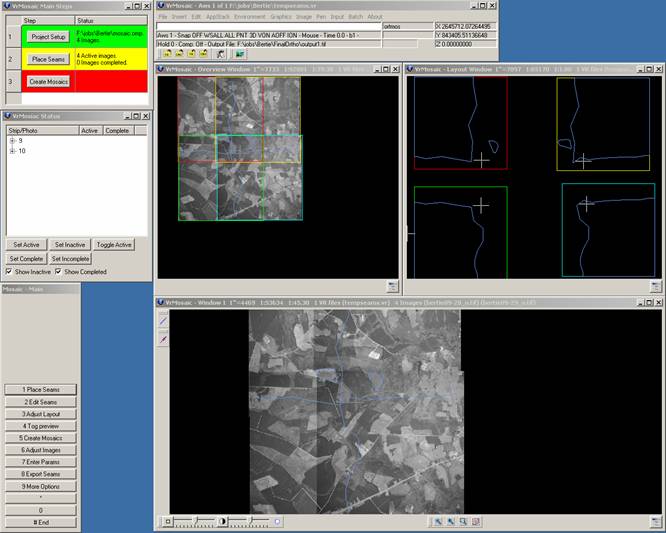
Task: Choose '4 Tog preview' in the Mosaic Main menu
Action: [41, 426]
